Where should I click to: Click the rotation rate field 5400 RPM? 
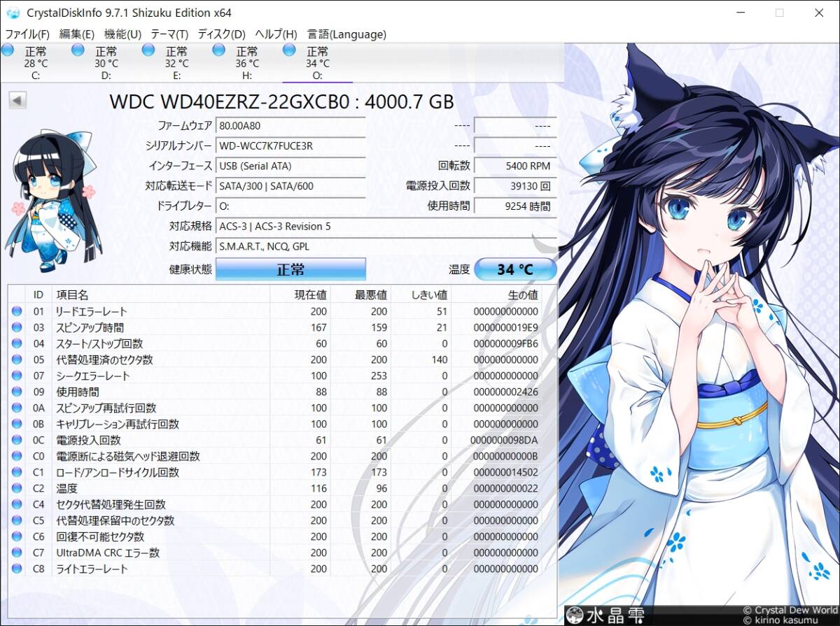(515, 166)
